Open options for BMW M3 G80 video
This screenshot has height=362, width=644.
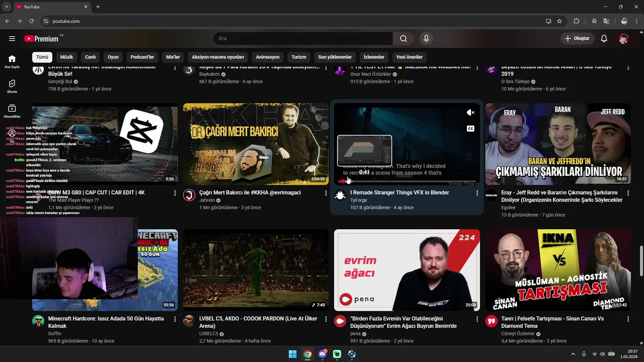click(x=175, y=193)
